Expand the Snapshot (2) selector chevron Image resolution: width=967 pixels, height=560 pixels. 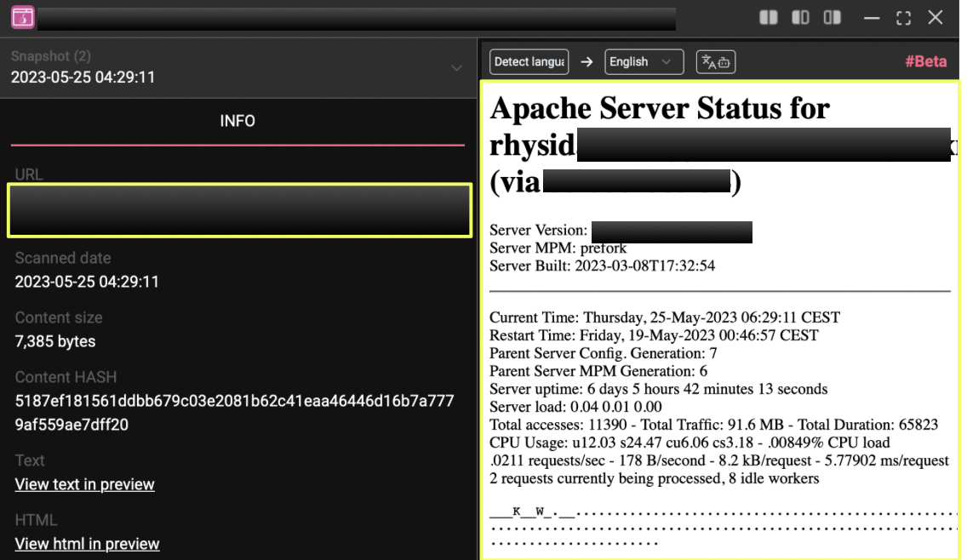457,68
